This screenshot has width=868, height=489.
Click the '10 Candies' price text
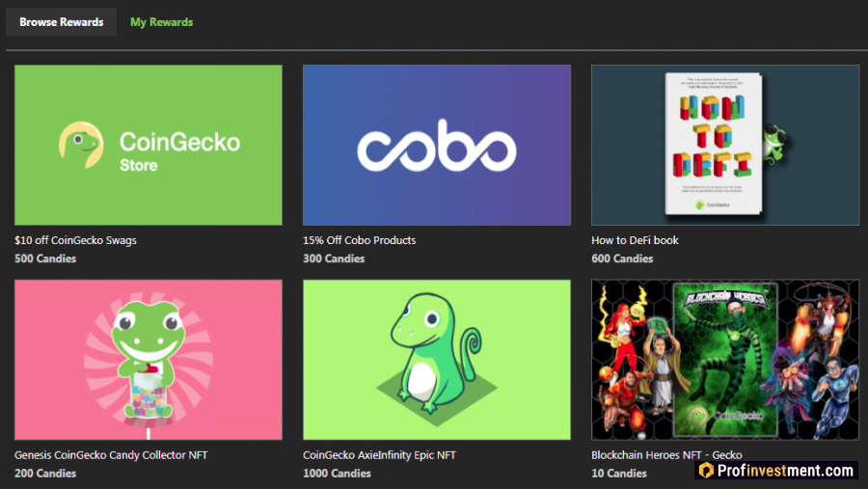pos(619,474)
